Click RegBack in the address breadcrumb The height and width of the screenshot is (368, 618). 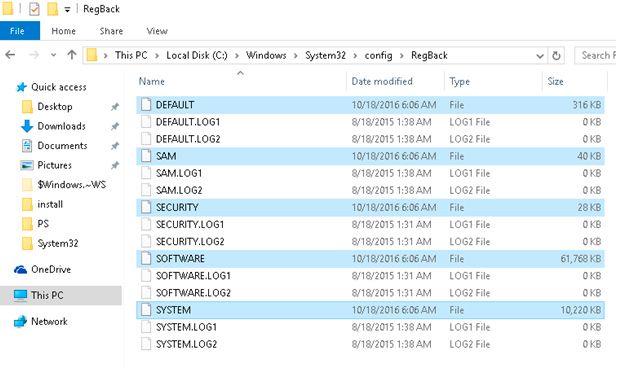coord(429,56)
